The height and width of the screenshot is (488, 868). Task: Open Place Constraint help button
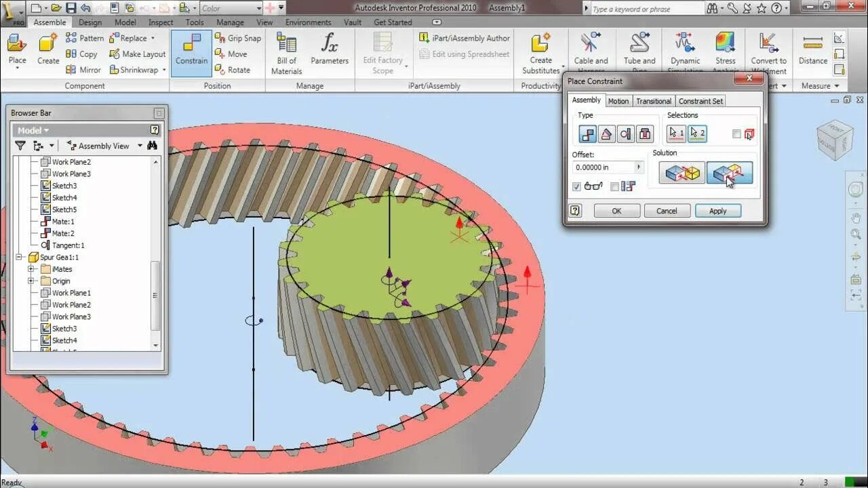coord(575,211)
